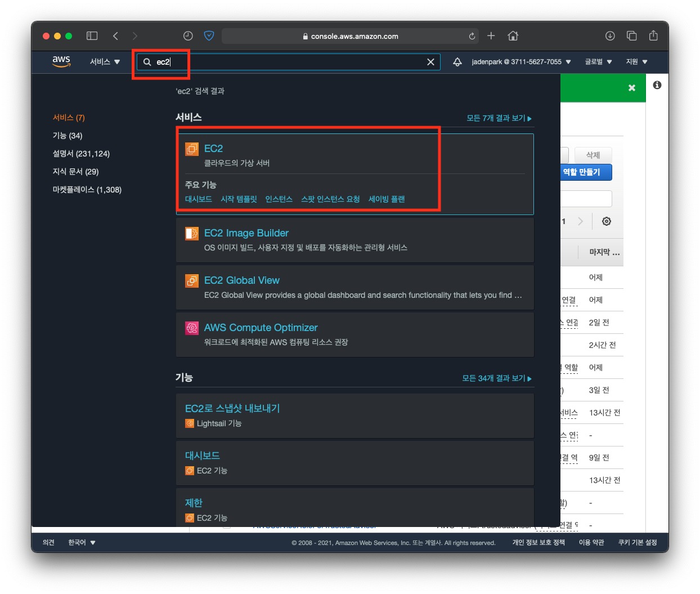This screenshot has width=700, height=594.
Task: Open 쿠키 기본 설정 link
Action: [x=638, y=543]
